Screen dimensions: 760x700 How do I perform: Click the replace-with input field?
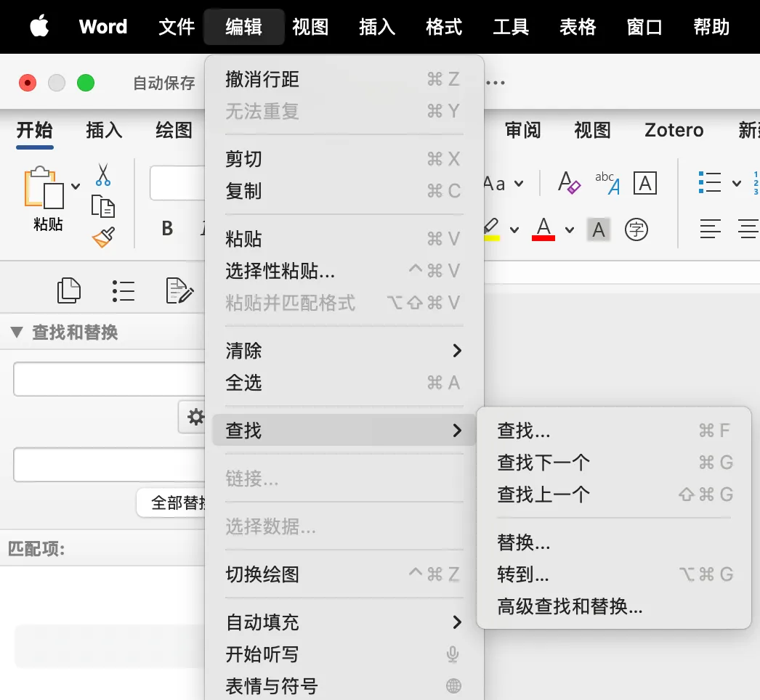109,465
